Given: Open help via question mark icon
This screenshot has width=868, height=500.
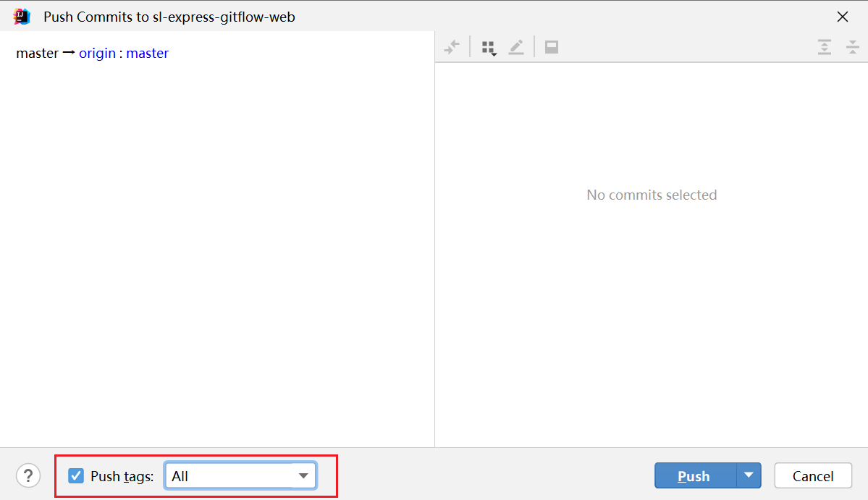Looking at the screenshot, I should [28, 475].
